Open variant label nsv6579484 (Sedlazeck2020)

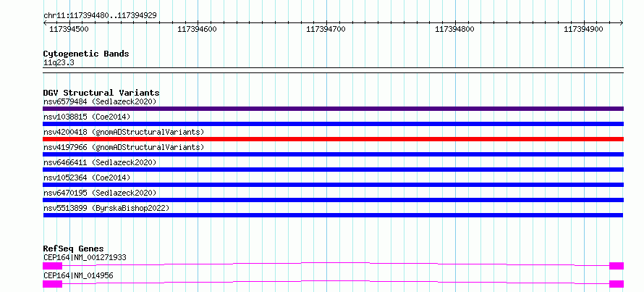[x=100, y=101]
